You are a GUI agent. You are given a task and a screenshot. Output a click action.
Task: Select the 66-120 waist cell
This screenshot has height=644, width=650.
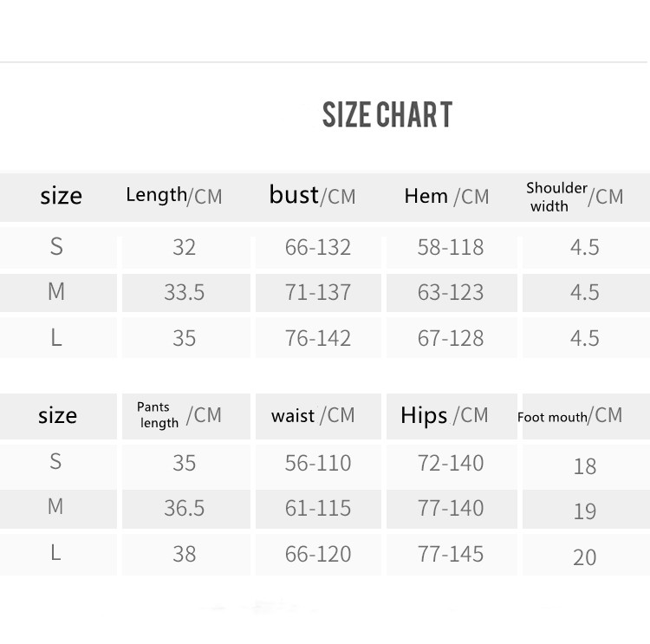click(318, 554)
